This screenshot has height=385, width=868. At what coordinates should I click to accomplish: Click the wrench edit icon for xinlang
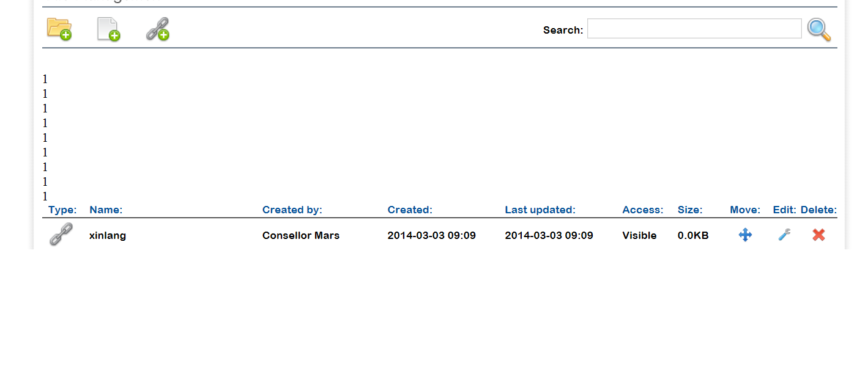click(784, 235)
